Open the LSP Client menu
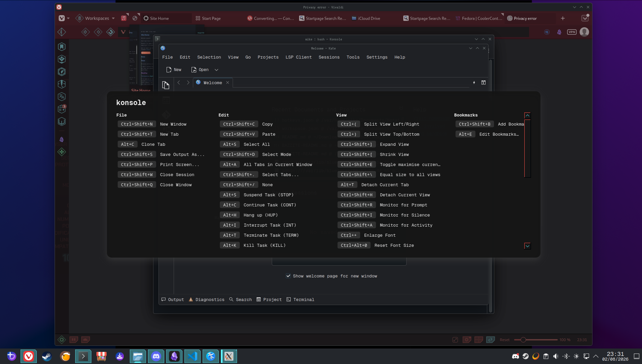This screenshot has height=364, width=642. click(298, 57)
